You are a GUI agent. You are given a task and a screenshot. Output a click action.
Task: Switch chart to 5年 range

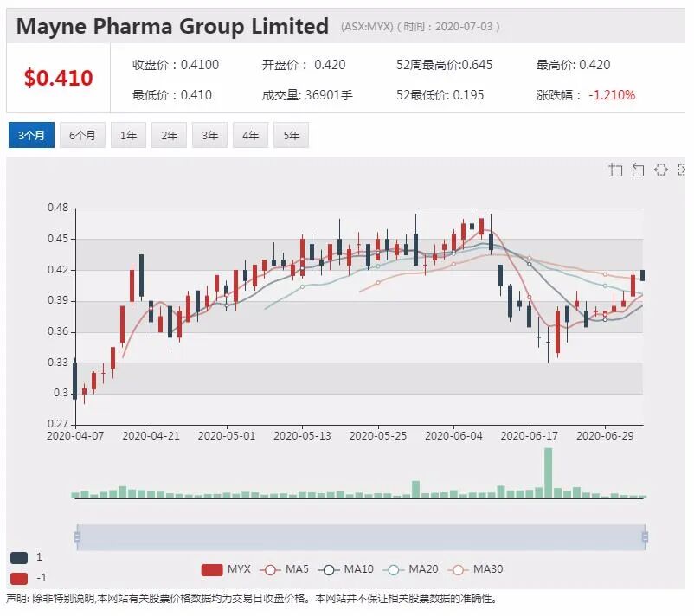pos(292,135)
